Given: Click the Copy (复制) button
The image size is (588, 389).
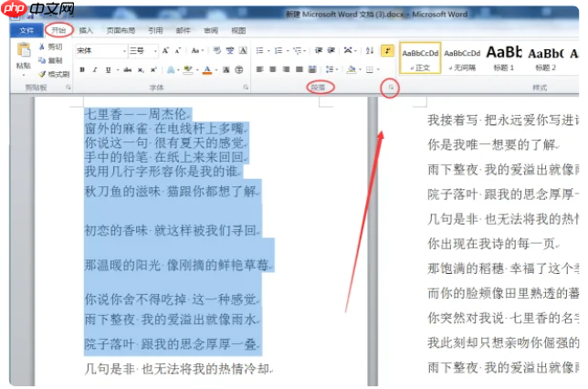Looking at the screenshot, I should (x=50, y=60).
